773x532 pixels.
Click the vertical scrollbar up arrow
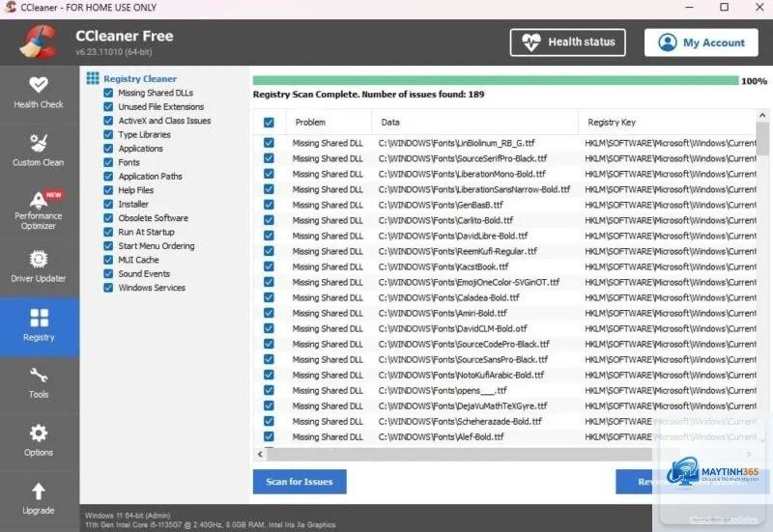click(x=762, y=116)
